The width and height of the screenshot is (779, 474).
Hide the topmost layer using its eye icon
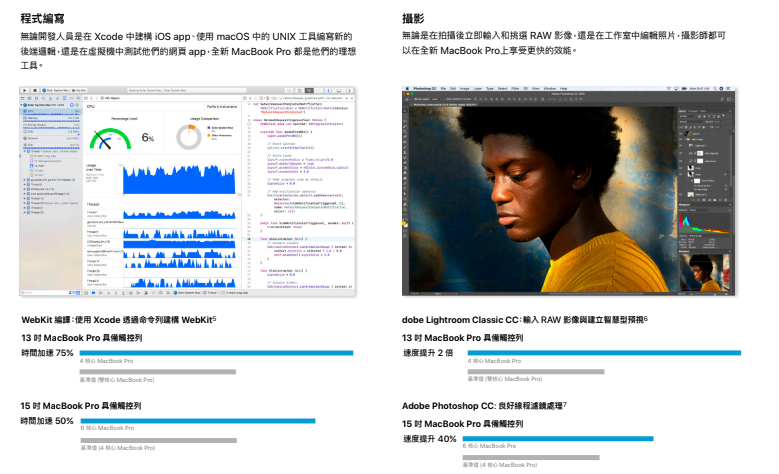click(x=680, y=134)
